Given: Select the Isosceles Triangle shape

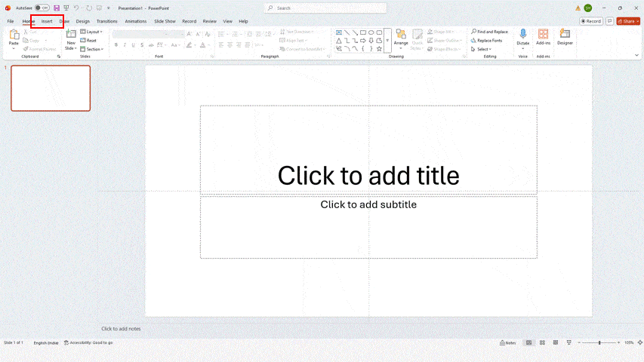Looking at the screenshot, I should (339, 41).
